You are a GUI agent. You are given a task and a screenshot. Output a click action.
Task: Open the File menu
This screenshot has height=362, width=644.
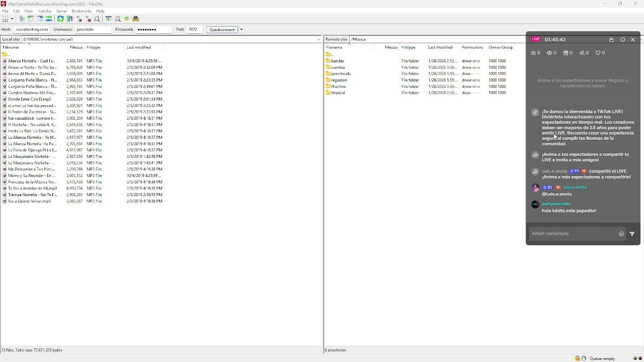[5, 11]
